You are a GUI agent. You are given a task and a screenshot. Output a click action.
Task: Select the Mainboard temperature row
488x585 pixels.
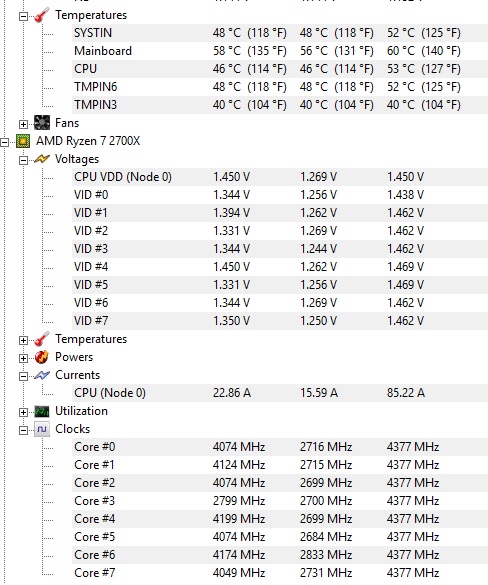pos(280,51)
